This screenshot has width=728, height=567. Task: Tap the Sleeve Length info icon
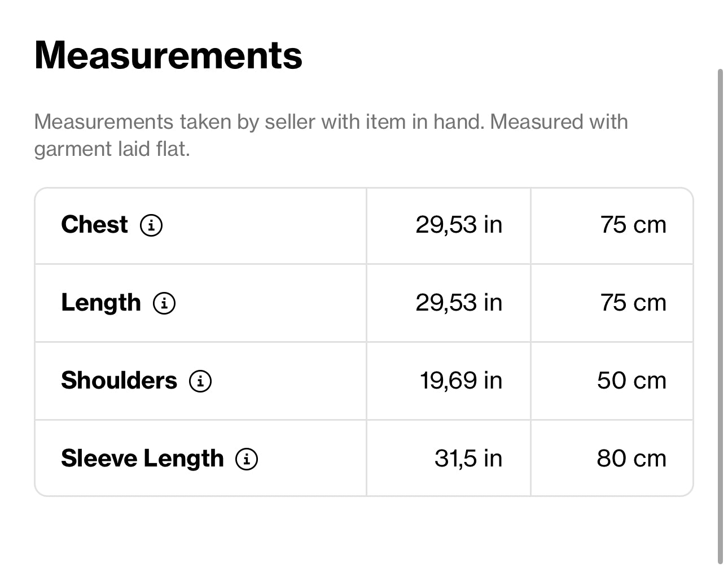click(x=247, y=459)
